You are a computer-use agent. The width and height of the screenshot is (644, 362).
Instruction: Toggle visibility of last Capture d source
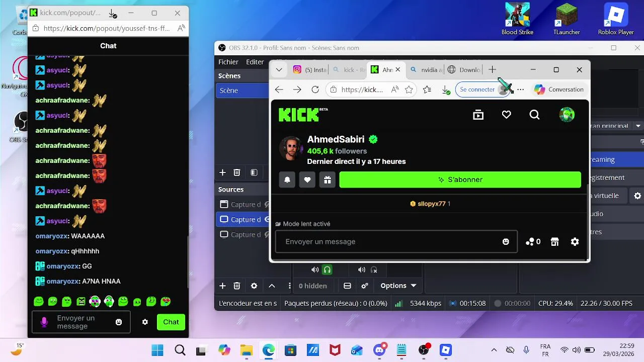tap(267, 234)
